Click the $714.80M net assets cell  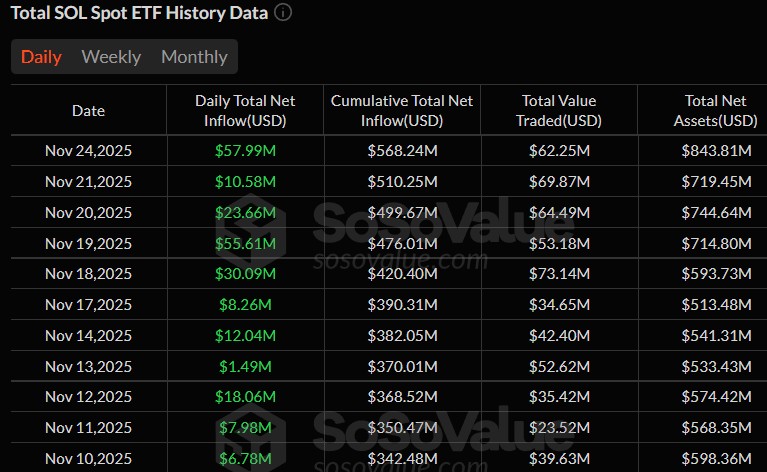pyautogui.click(x=717, y=244)
